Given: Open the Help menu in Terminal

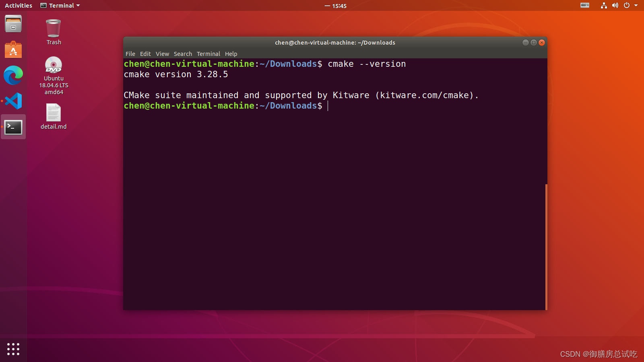Looking at the screenshot, I should point(231,54).
